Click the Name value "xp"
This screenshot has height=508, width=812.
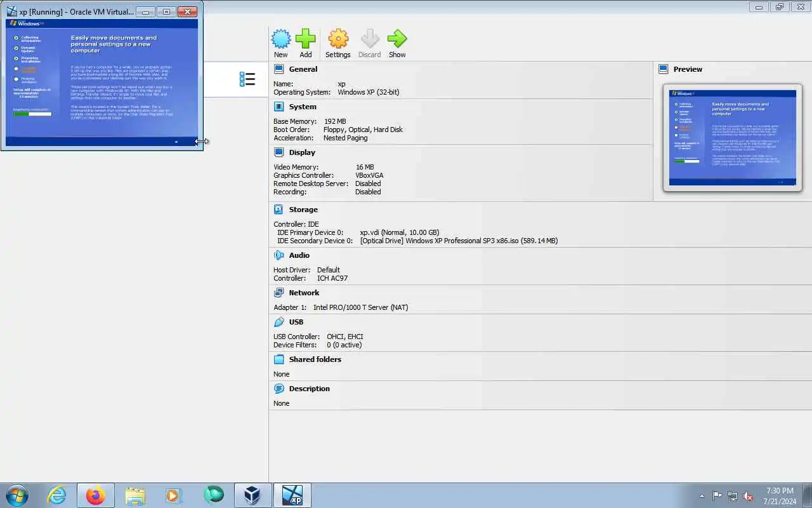click(341, 84)
